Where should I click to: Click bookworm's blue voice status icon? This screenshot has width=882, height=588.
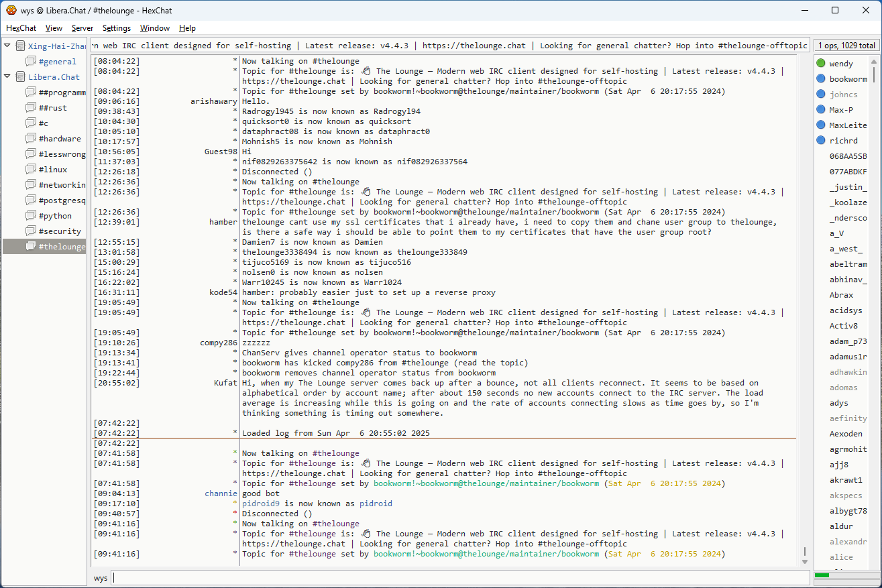click(821, 79)
